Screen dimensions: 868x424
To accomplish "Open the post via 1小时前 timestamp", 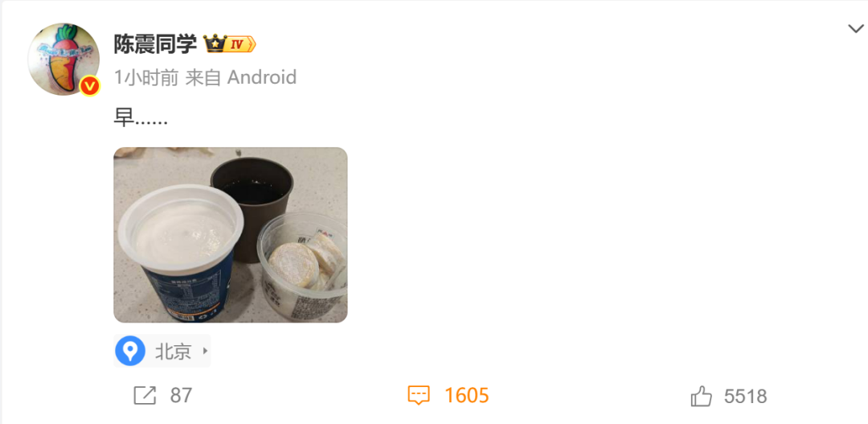I will tap(146, 77).
